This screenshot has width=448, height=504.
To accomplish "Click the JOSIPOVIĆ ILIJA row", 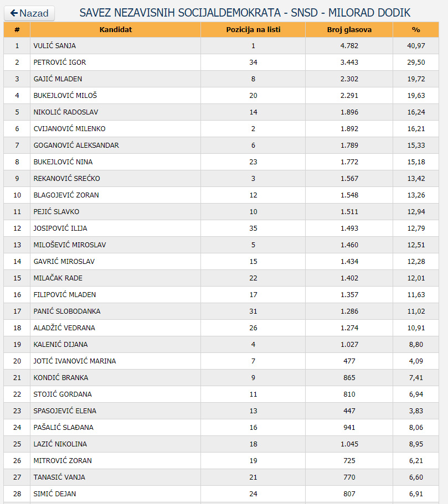I will pyautogui.click(x=60, y=228).
